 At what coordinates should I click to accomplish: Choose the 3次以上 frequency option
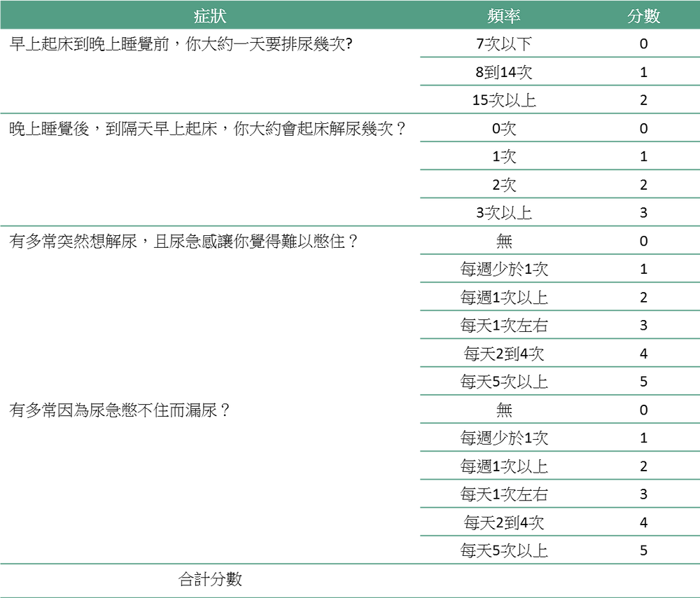coord(503,213)
